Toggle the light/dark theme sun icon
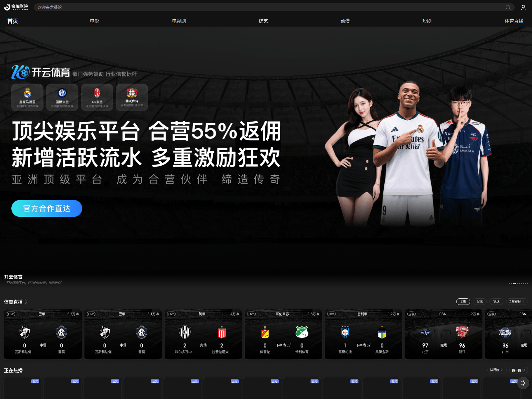 (523, 383)
